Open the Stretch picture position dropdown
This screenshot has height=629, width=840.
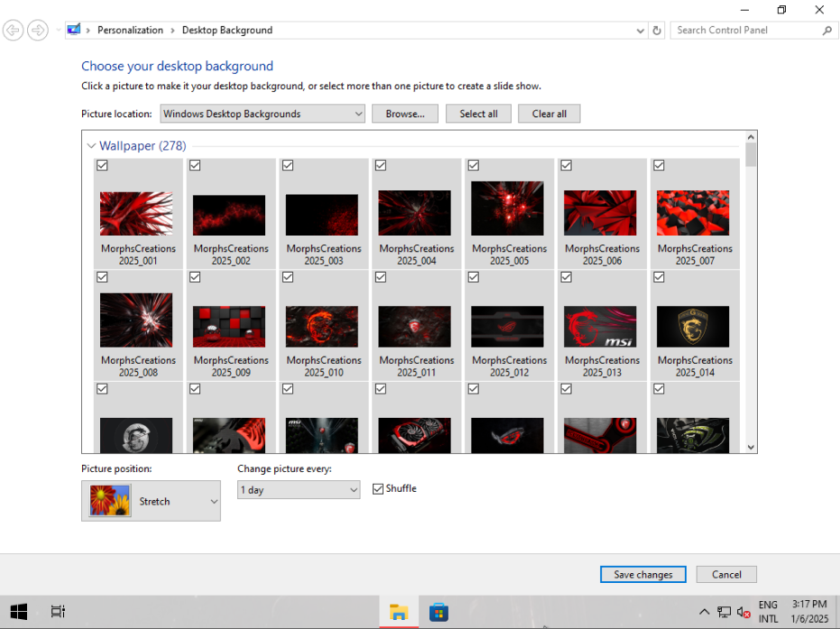click(x=151, y=501)
